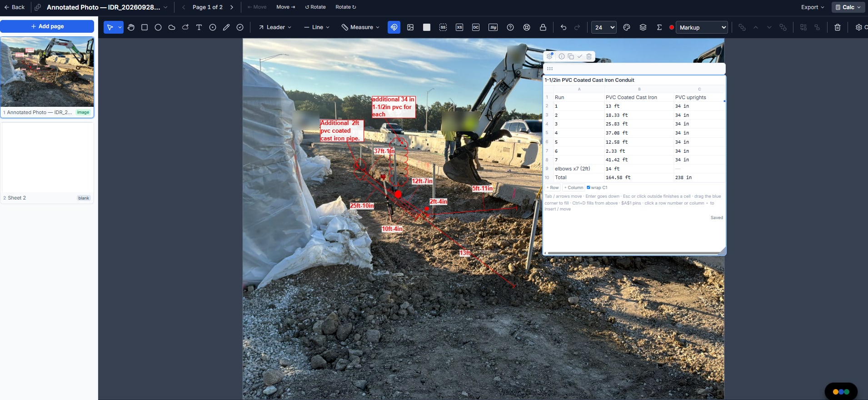Open the select tool dropdown arrow
Viewport: 868px width, 400px height.
coord(120,27)
